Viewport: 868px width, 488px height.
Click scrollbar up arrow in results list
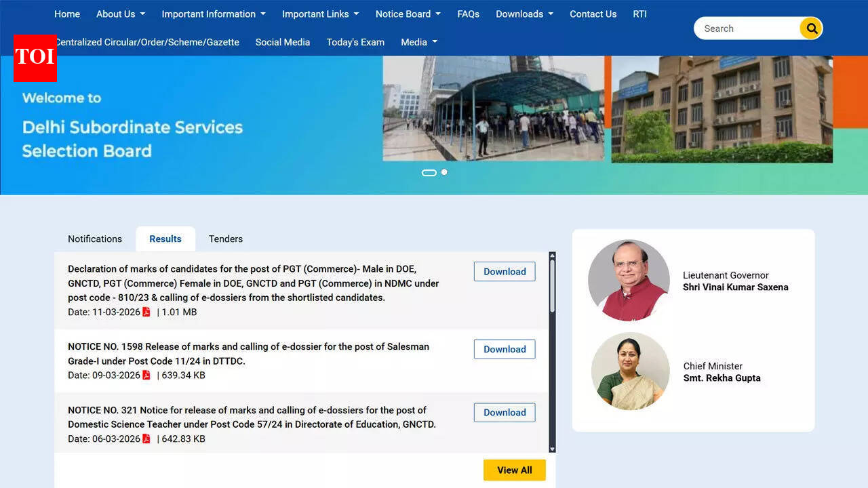coord(552,256)
